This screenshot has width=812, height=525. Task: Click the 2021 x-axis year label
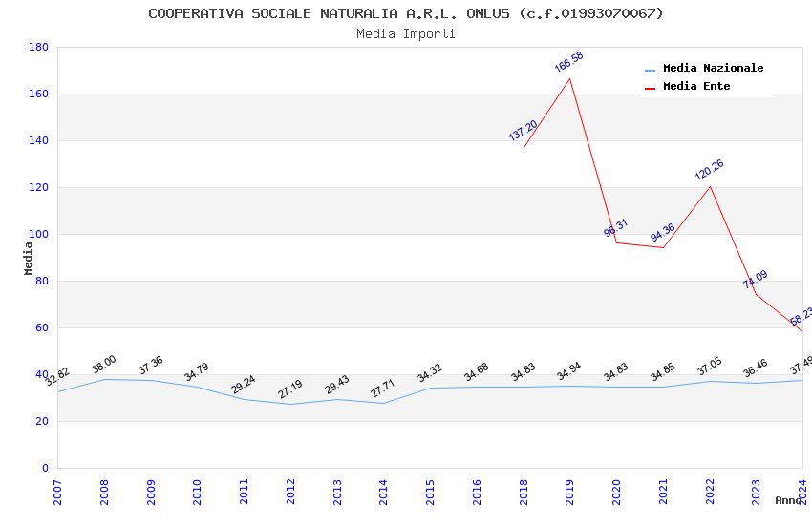(663, 492)
